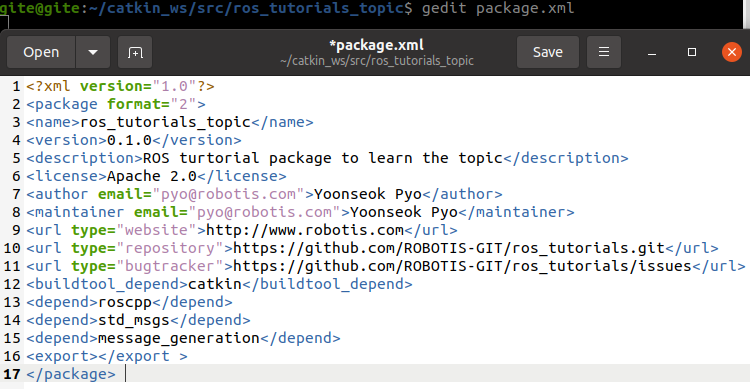Click the ros_tutorials/issues bugtracker URL

click(x=462, y=266)
